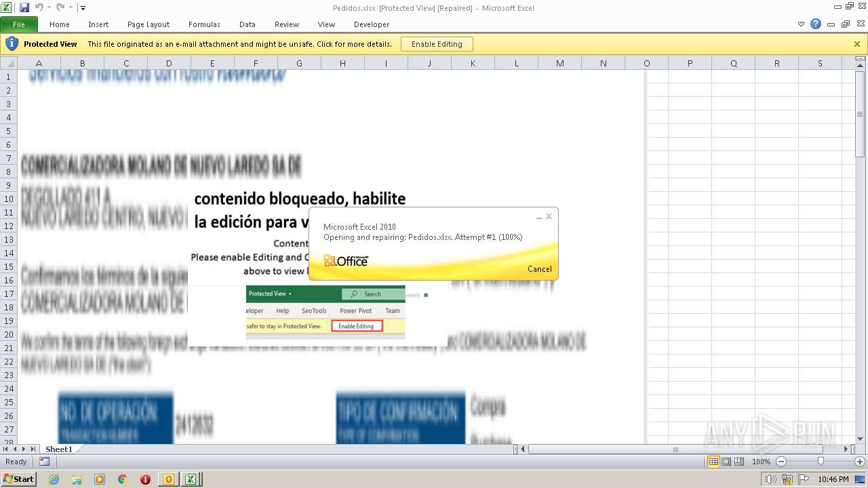
Task: Switch to Normal view button
Action: (x=713, y=462)
